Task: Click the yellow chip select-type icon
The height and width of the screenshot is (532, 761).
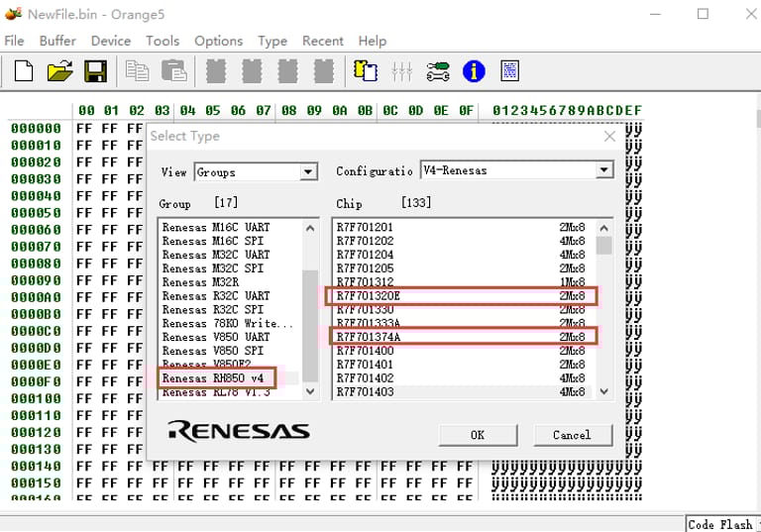Action: 366,71
